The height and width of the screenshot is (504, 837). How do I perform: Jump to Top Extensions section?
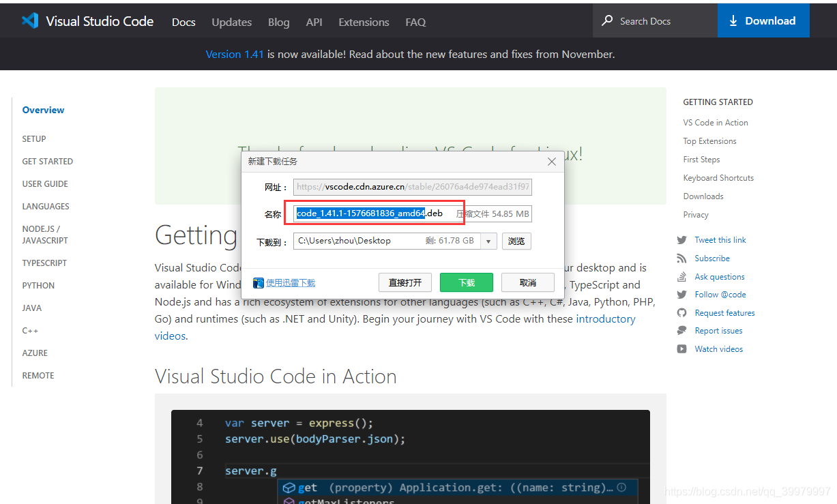point(709,141)
